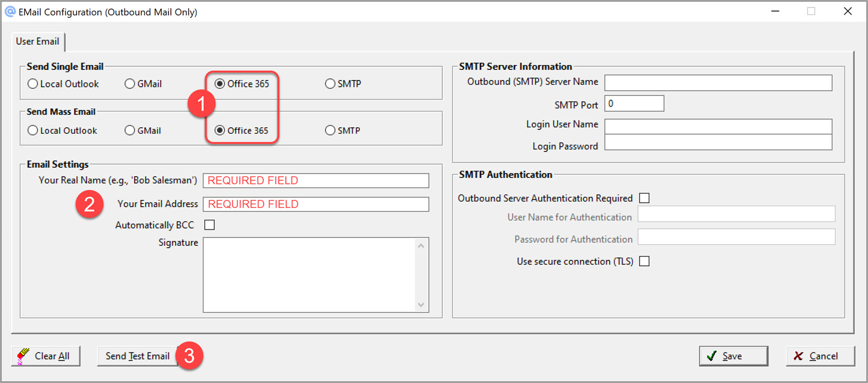Screen dimensions: 868x383
Task: Click the Your Email Address field
Action: [316, 204]
